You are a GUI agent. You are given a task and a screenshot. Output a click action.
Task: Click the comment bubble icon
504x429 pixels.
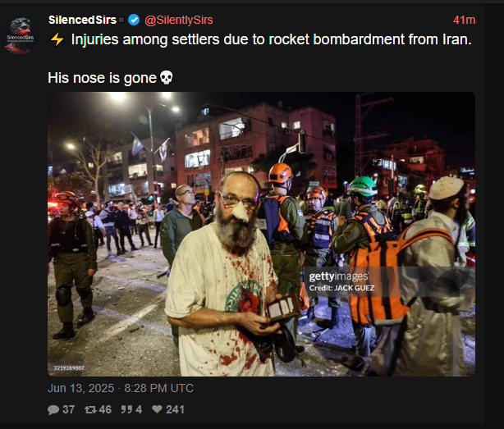pos(53,410)
